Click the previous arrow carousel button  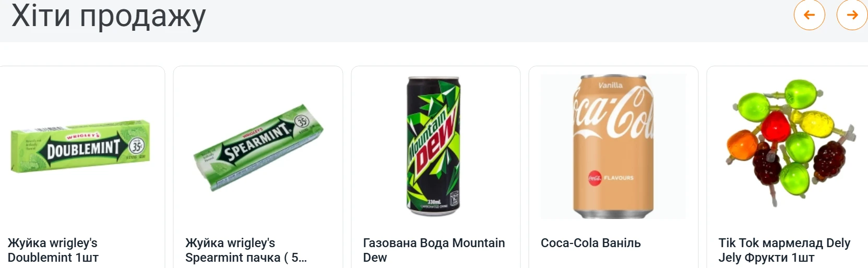[809, 15]
